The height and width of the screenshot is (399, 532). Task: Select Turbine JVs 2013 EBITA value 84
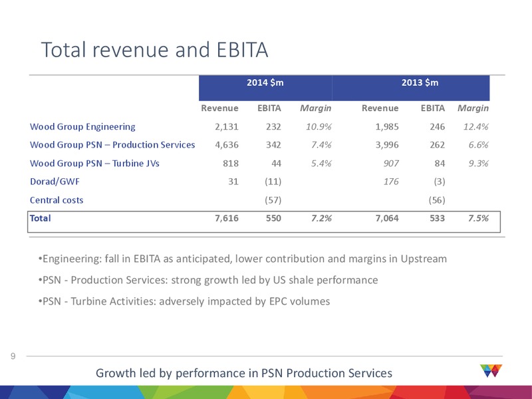tap(440, 164)
